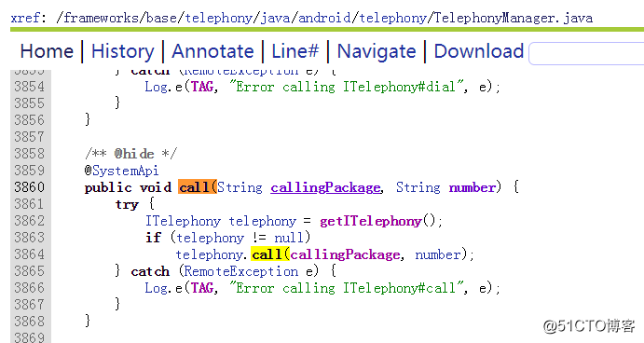
Task: Open 'callingPackage' argument on line 3864
Action: click(345, 255)
